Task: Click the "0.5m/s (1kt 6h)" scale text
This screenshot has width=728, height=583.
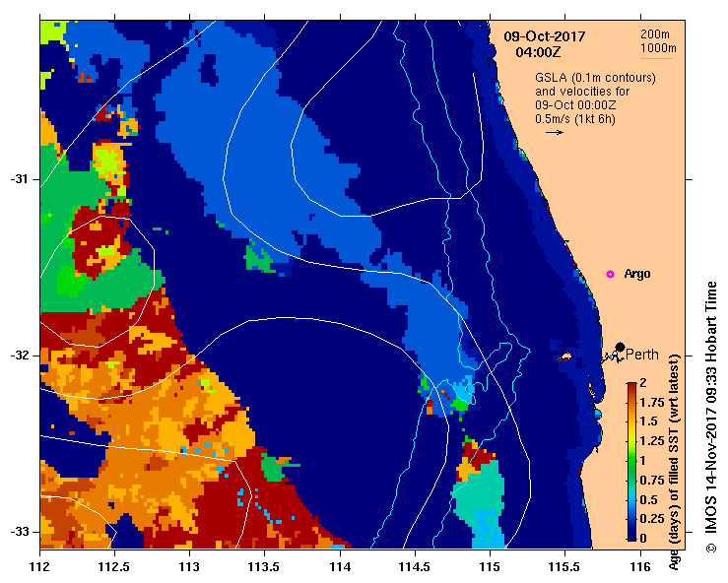Action: pyautogui.click(x=574, y=119)
